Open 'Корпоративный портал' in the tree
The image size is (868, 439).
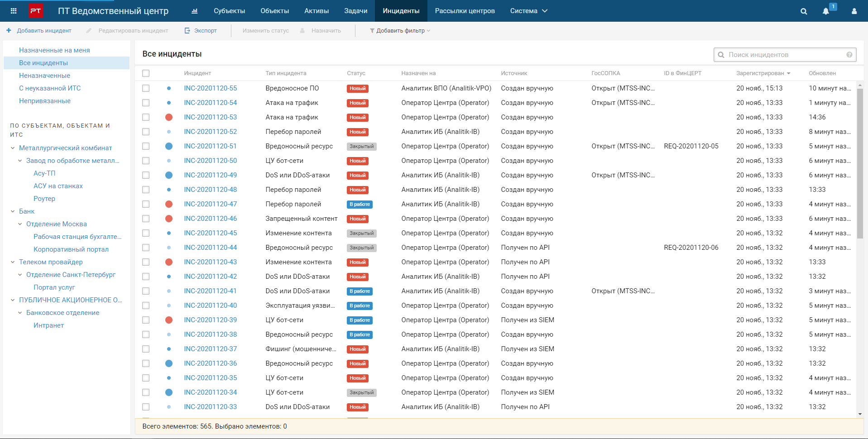coord(71,249)
